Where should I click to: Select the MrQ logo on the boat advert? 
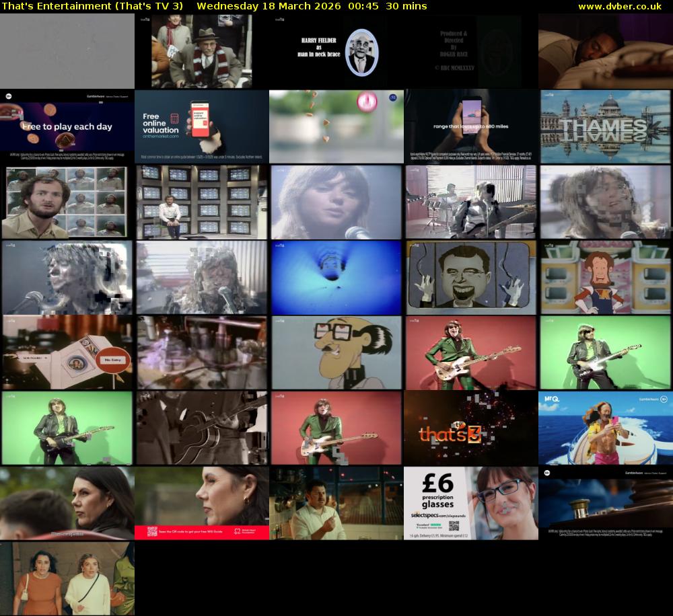point(552,399)
